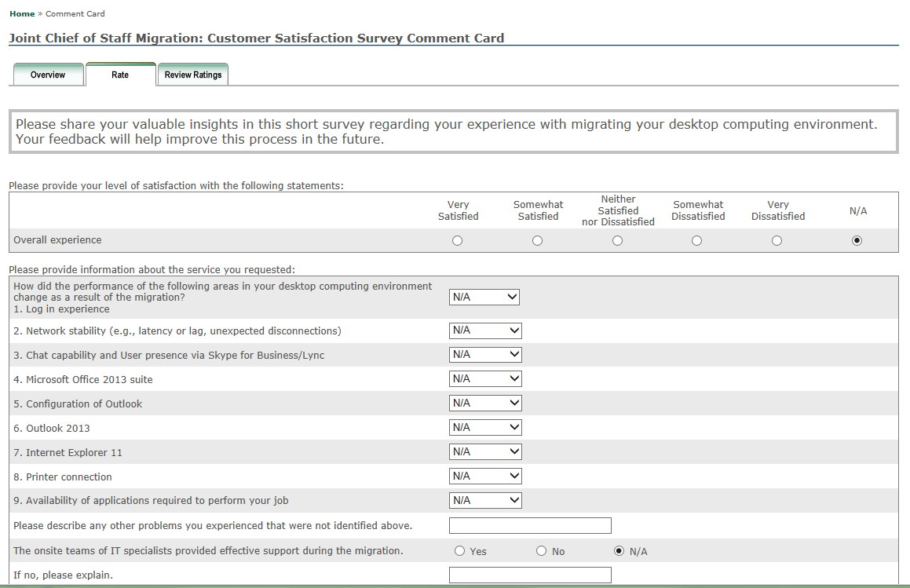This screenshot has height=588, width=910.
Task: Expand the Network stability dropdown
Action: pyautogui.click(x=485, y=331)
